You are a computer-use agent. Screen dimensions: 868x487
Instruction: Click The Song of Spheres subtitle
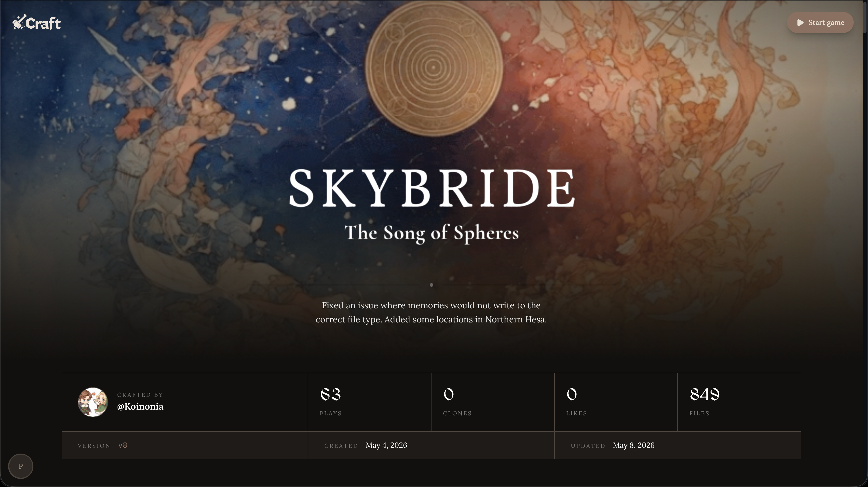pos(431,233)
